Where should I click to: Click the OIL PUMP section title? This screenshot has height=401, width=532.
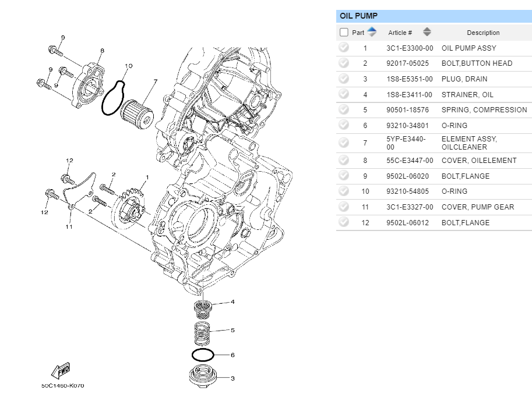(358, 16)
